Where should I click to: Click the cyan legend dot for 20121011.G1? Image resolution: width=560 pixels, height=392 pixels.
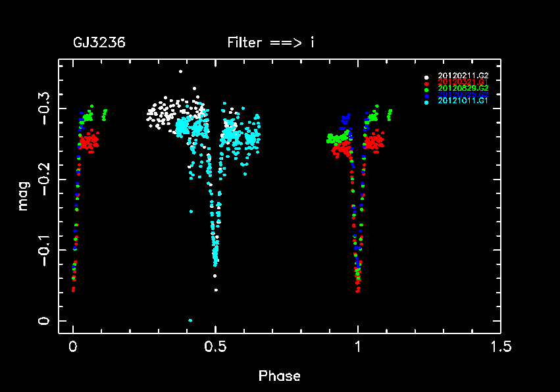pos(427,102)
